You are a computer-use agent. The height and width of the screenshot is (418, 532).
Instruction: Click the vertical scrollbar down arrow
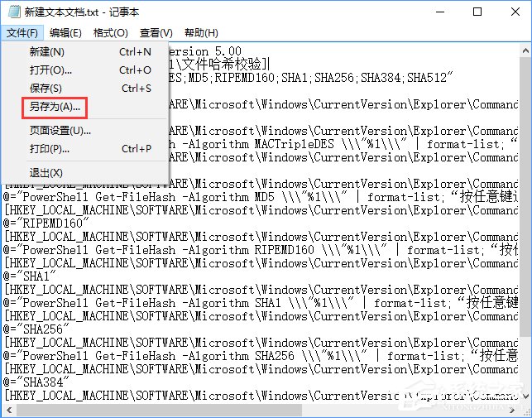pyautogui.click(x=525, y=396)
